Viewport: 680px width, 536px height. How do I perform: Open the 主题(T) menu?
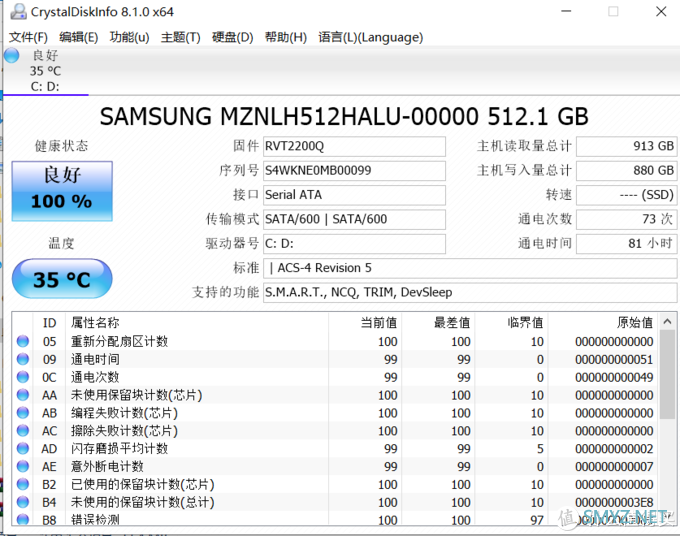(x=180, y=37)
